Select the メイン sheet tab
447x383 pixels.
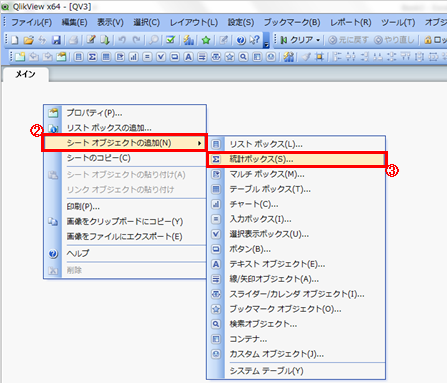coord(26,74)
